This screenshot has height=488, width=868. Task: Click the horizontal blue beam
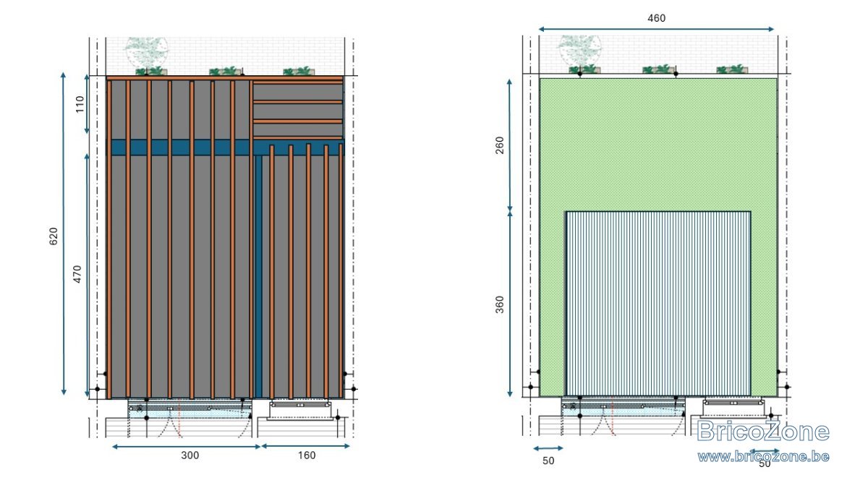226,147
